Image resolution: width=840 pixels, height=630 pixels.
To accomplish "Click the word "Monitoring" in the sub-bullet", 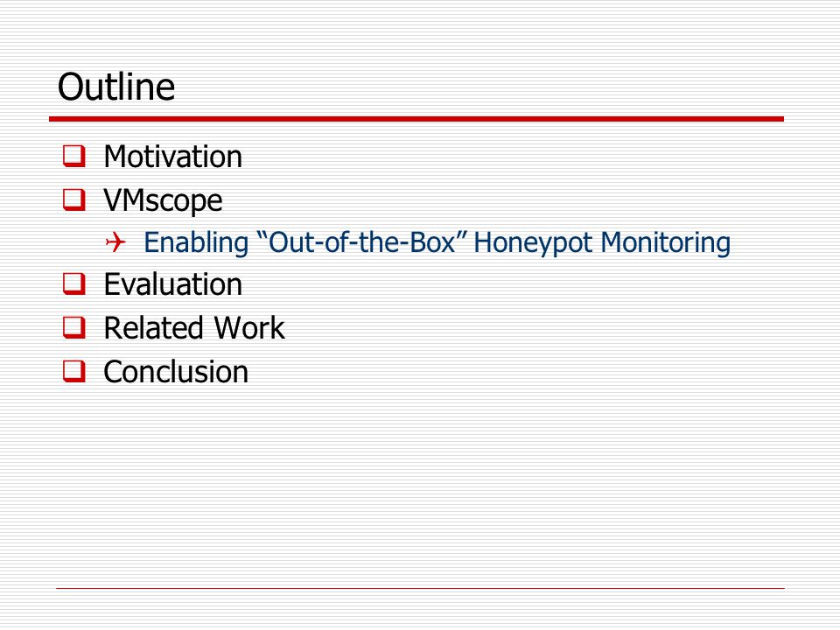I will tap(665, 242).
